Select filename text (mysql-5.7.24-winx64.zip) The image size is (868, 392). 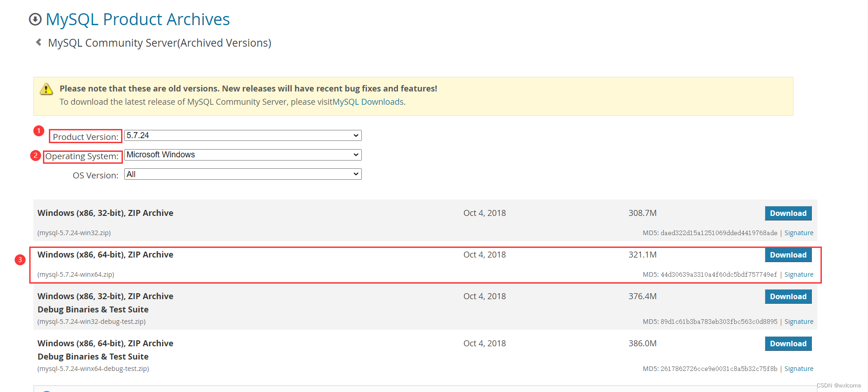76,274
